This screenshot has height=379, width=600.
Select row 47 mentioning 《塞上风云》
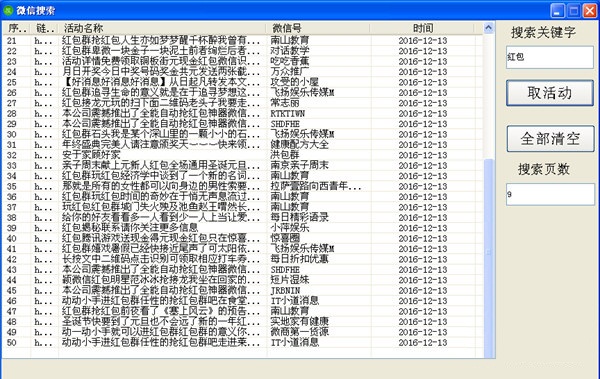click(x=243, y=311)
